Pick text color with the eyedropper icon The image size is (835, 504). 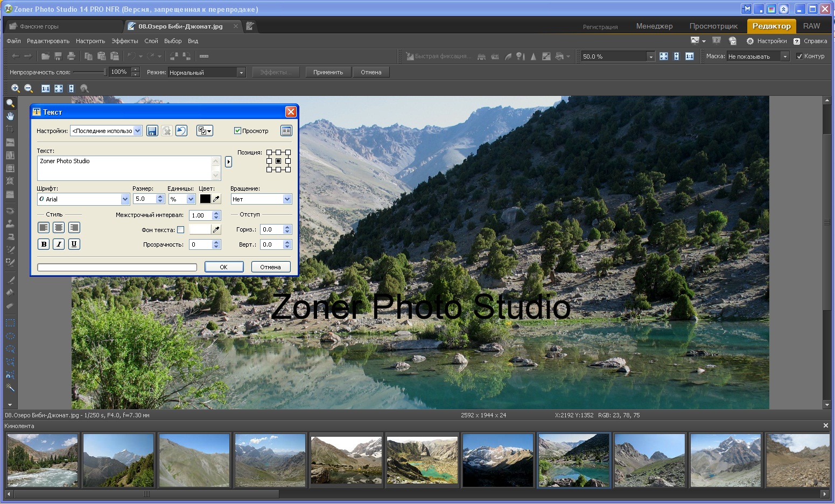click(x=216, y=199)
